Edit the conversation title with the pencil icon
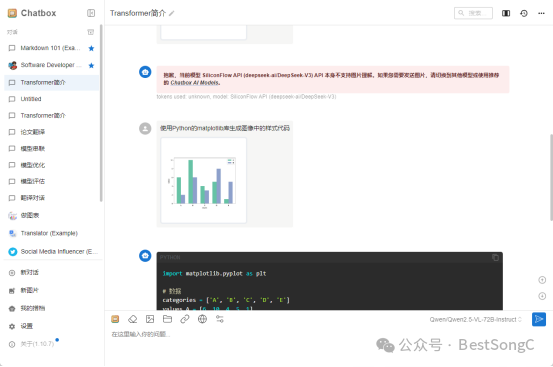The height and width of the screenshot is (367, 553). coord(172,13)
